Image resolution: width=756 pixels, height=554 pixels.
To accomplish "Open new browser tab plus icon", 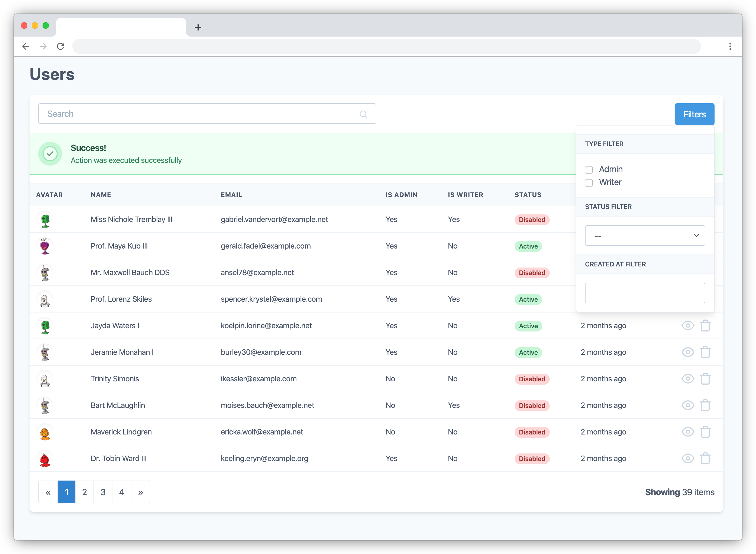I will click(198, 27).
